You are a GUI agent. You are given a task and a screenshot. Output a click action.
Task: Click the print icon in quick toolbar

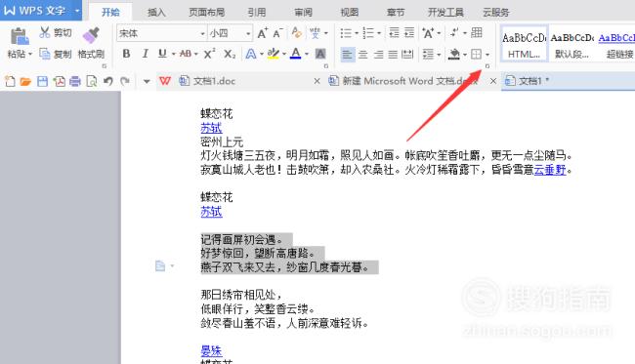[x=75, y=81]
